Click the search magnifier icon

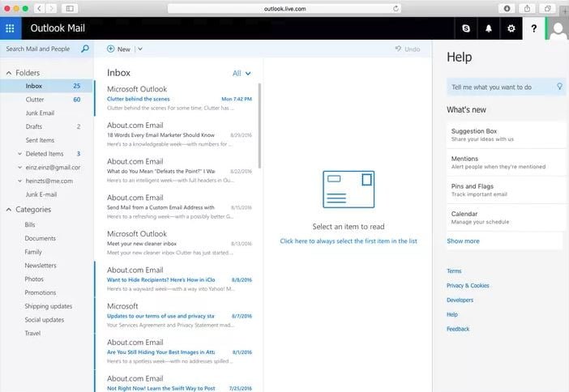click(85, 49)
